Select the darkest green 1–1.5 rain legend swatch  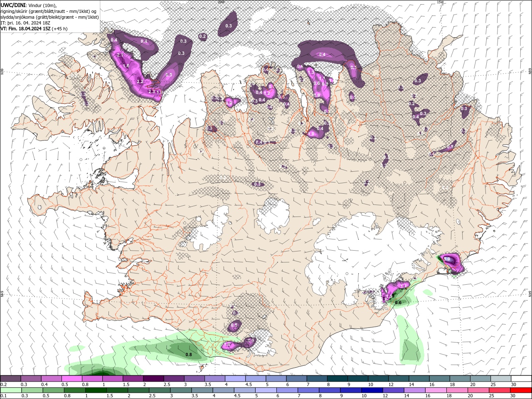click(x=96, y=390)
